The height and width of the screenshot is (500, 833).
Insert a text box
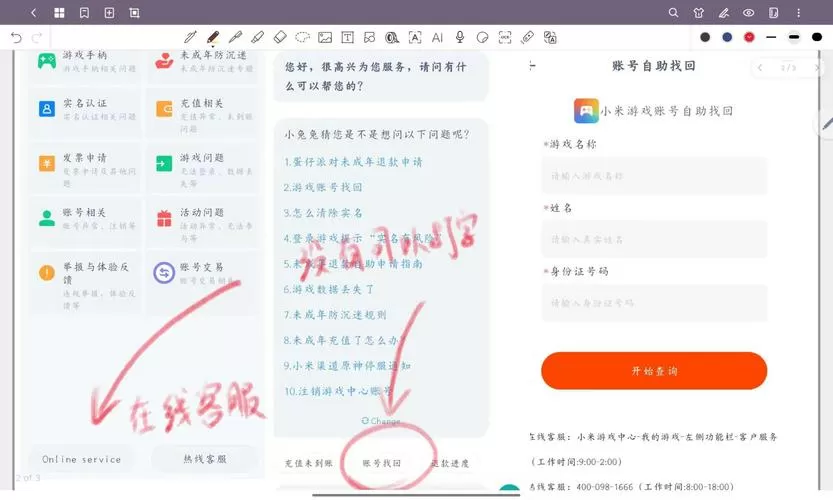click(347, 37)
